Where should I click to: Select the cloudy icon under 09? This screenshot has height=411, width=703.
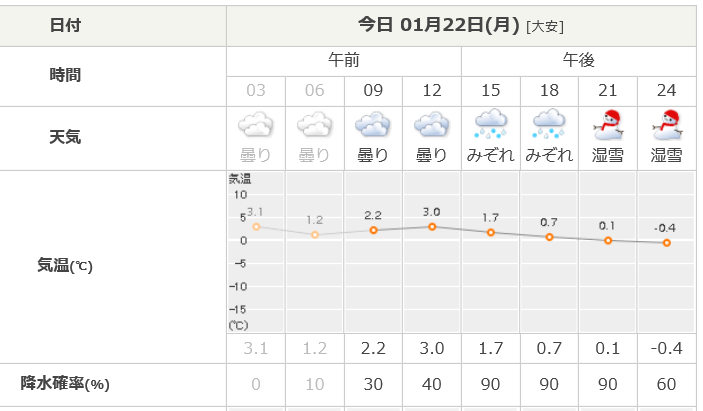(x=373, y=124)
